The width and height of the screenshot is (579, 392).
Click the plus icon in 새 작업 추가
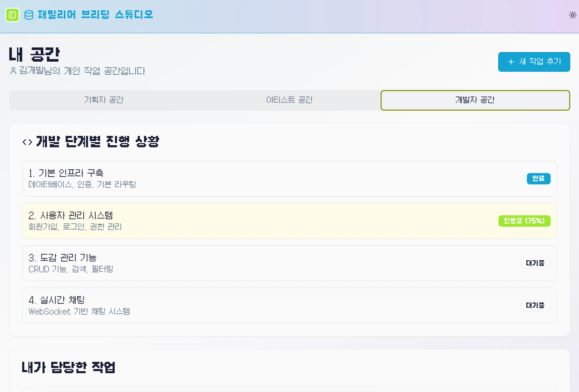(x=511, y=62)
